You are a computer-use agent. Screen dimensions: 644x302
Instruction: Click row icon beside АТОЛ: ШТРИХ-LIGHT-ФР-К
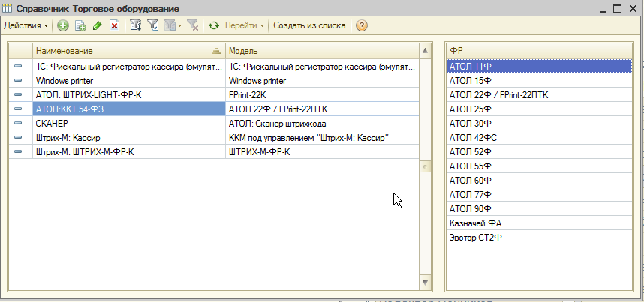click(x=19, y=95)
